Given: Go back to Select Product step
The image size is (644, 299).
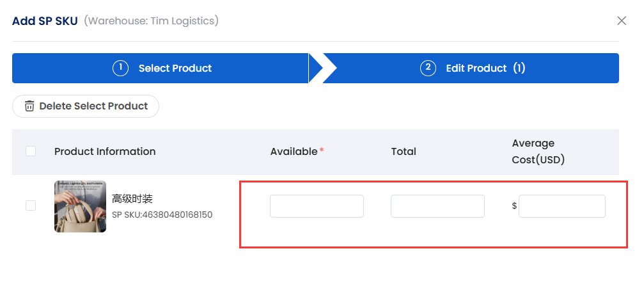Looking at the screenshot, I should [160, 69].
